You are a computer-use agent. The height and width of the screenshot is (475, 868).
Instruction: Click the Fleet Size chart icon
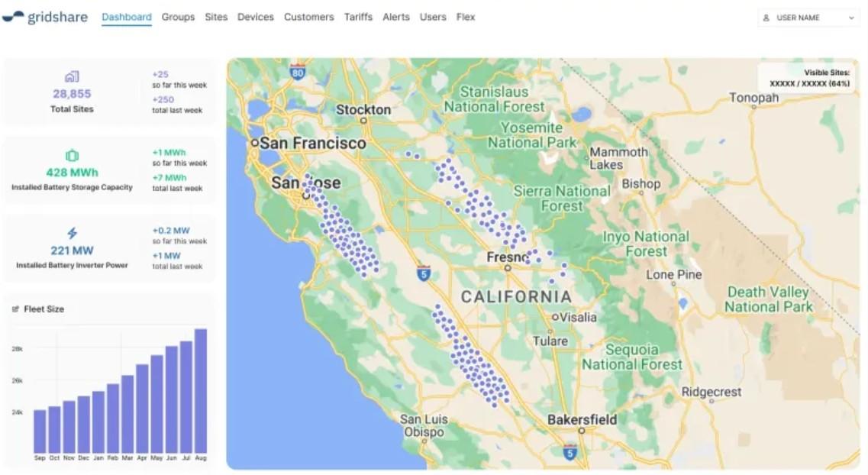[x=15, y=309]
